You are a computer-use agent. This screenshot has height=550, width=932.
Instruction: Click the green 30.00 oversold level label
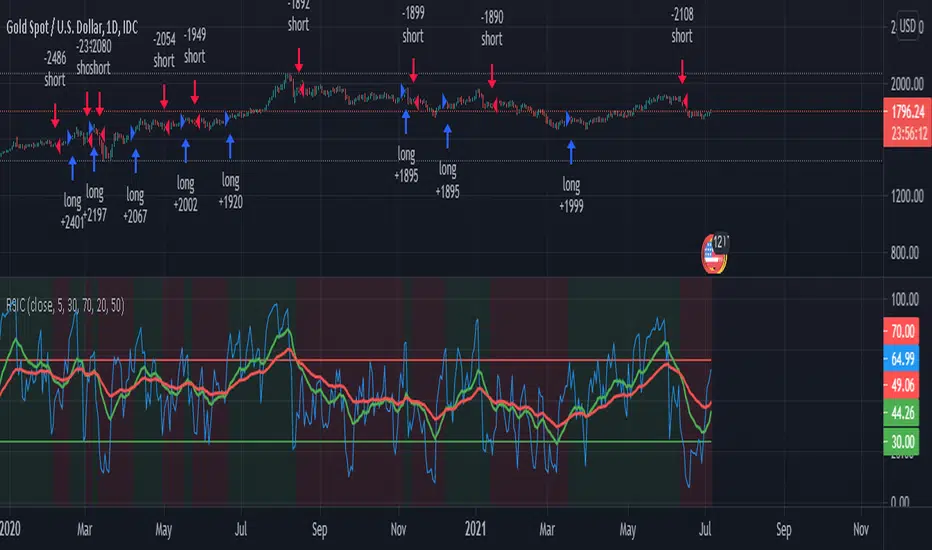901,441
